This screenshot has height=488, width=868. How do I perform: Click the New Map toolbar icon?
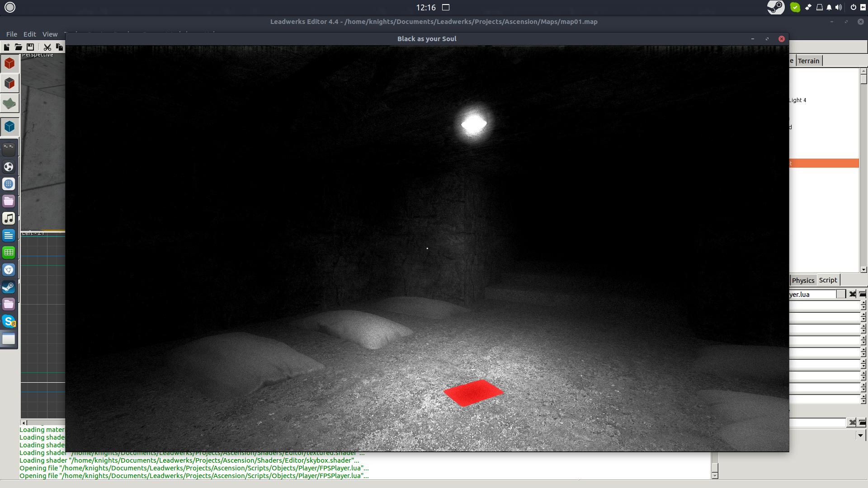7,47
